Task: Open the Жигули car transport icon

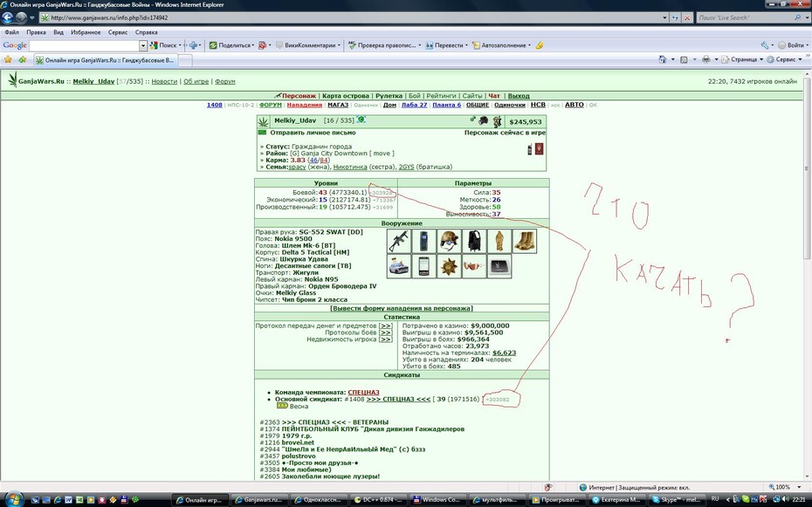Action: coord(399,266)
